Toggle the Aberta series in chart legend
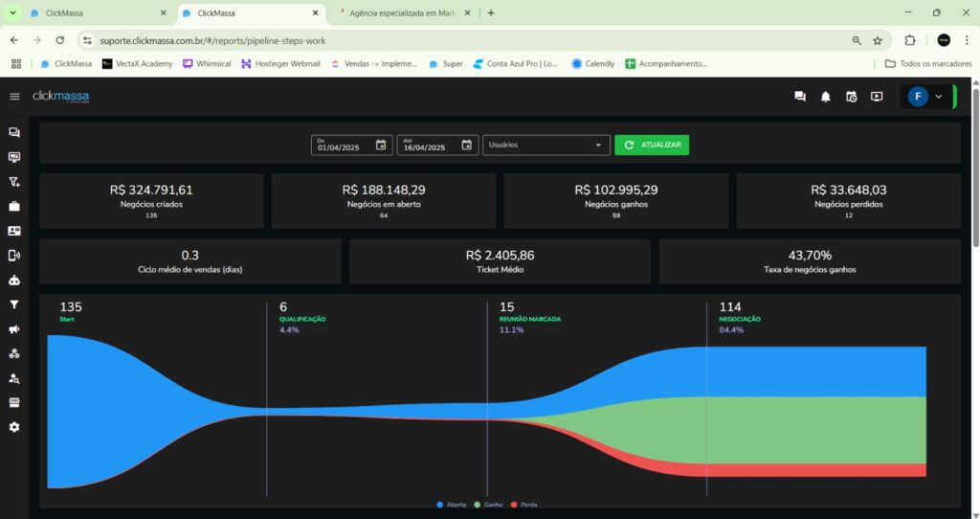This screenshot has height=519, width=980. [x=453, y=505]
